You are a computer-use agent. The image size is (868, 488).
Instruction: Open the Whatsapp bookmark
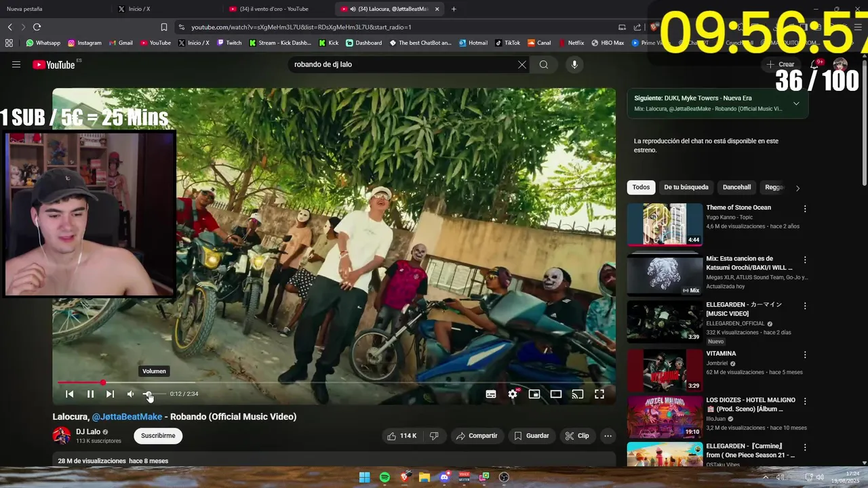pos(43,43)
